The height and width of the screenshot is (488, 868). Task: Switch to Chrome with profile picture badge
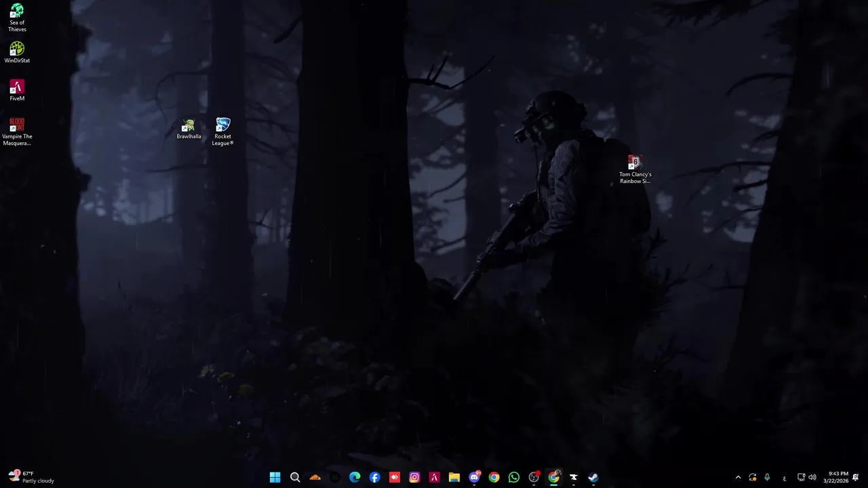tap(553, 477)
